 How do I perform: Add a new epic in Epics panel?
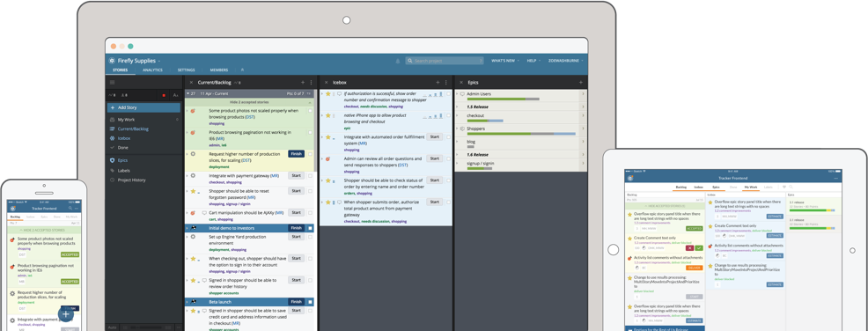[x=581, y=82]
